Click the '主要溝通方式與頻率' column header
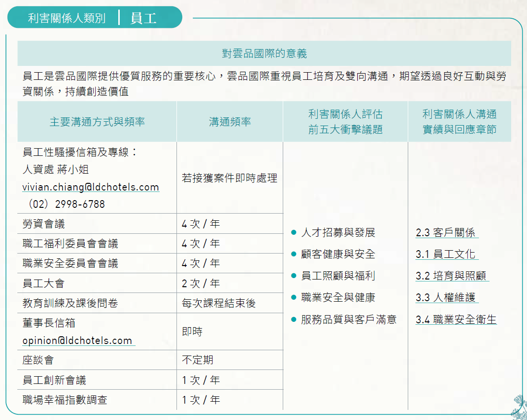The width and height of the screenshot is (527, 420). click(x=97, y=121)
